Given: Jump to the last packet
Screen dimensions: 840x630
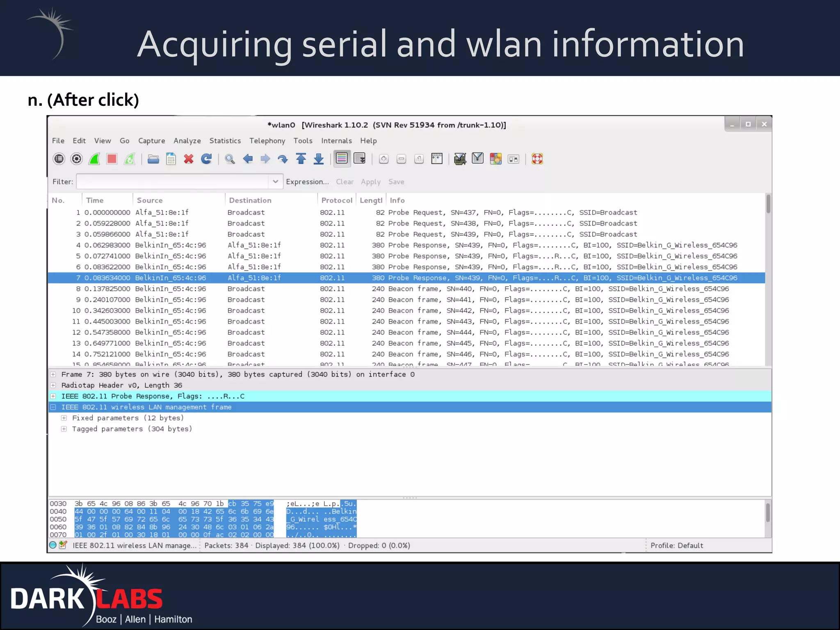Looking at the screenshot, I should click(x=319, y=159).
